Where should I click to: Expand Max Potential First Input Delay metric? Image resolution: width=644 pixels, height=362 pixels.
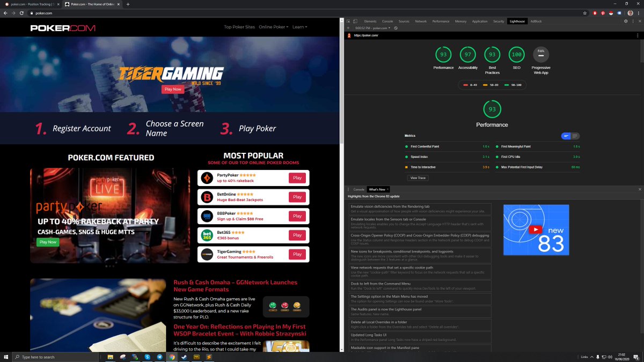coord(537,167)
